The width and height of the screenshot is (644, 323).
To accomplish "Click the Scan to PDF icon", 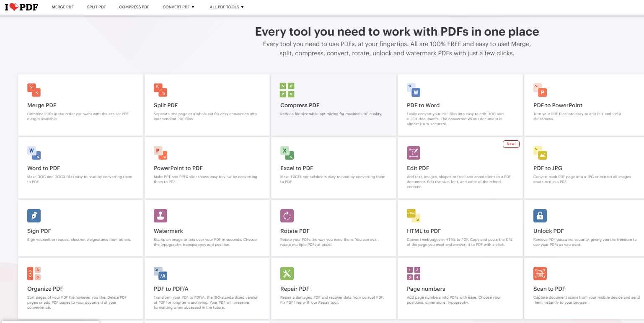I will [540, 274].
